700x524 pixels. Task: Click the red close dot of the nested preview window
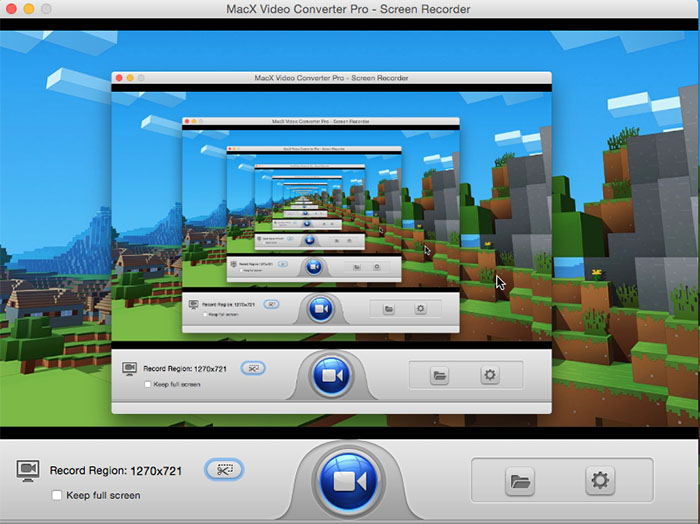[x=119, y=78]
